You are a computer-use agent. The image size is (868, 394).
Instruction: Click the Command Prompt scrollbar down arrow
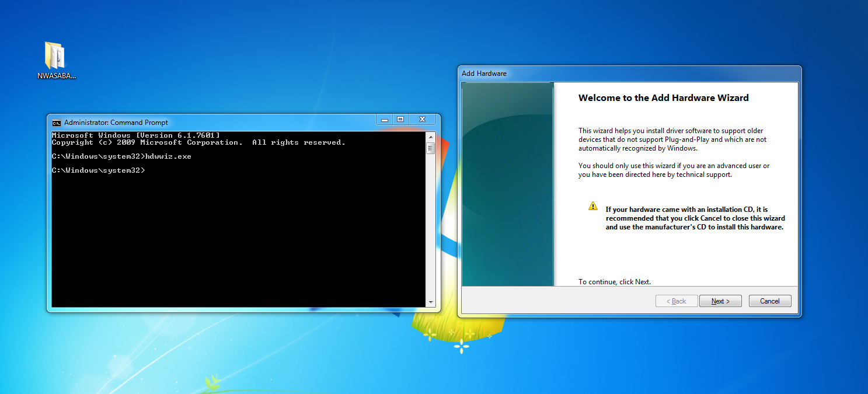(x=431, y=302)
